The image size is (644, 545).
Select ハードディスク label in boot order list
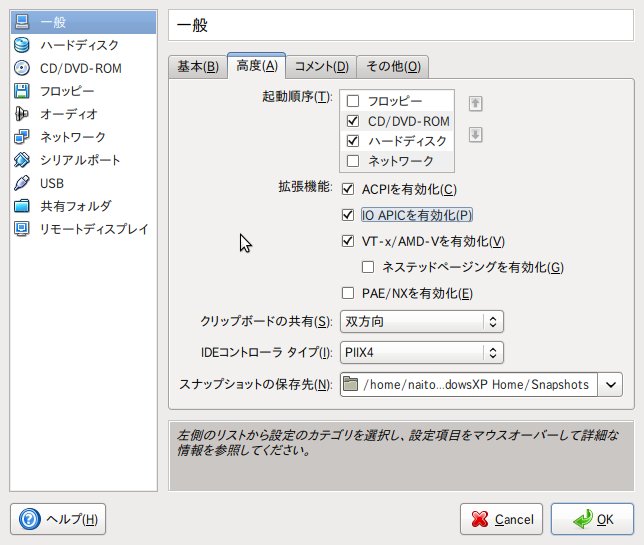(407, 141)
